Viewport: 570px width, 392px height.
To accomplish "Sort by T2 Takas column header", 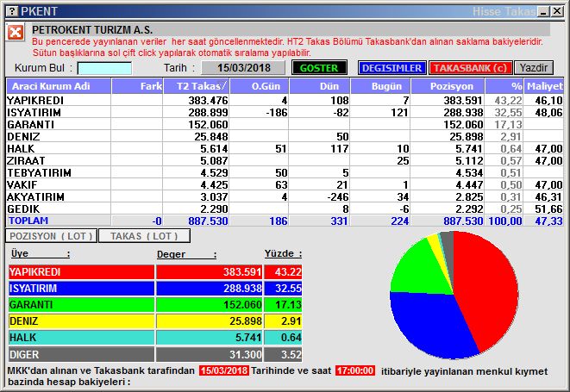I will tap(197, 86).
